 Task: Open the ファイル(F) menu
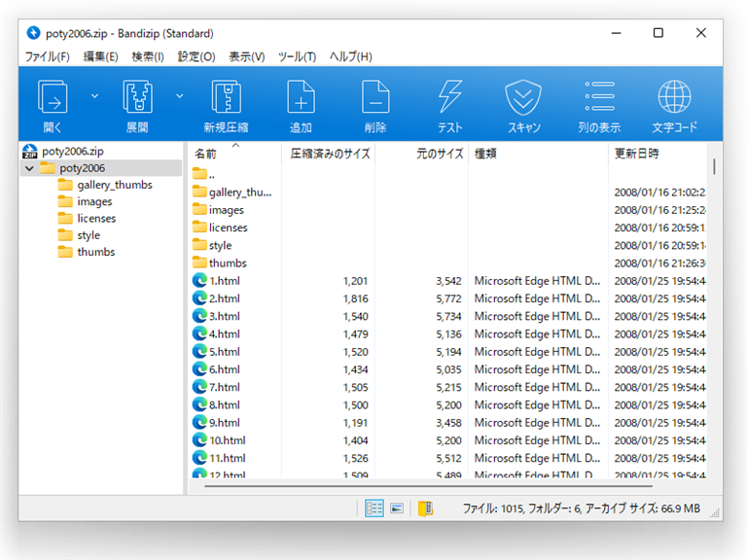pyautogui.click(x=47, y=56)
